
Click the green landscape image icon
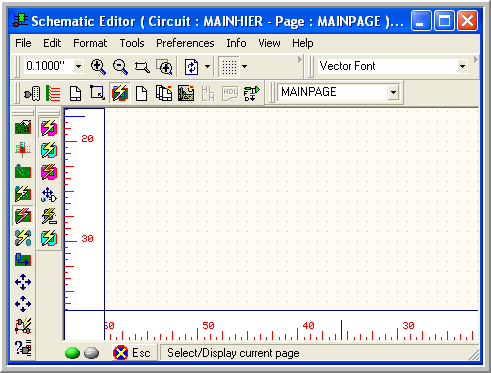(x=186, y=93)
